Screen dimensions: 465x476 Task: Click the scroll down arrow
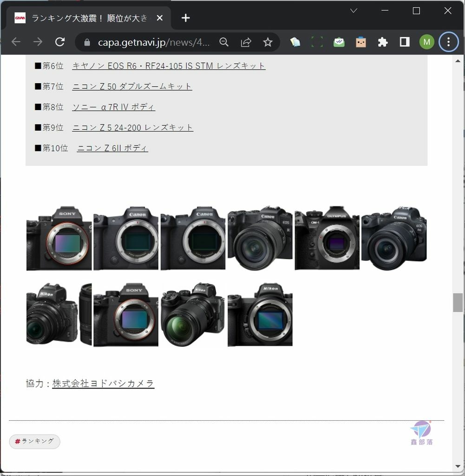point(458,466)
